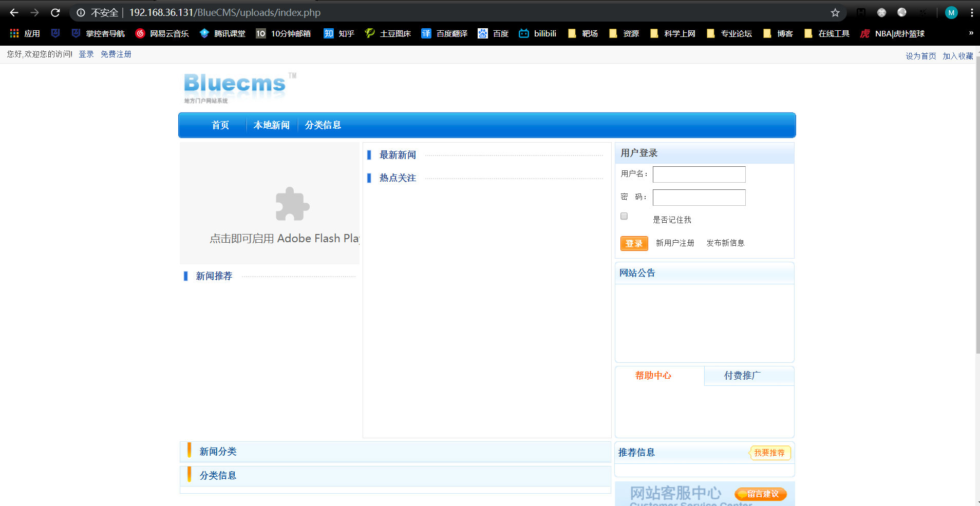Click inside the 用户名 input field
980x506 pixels.
tap(699, 174)
